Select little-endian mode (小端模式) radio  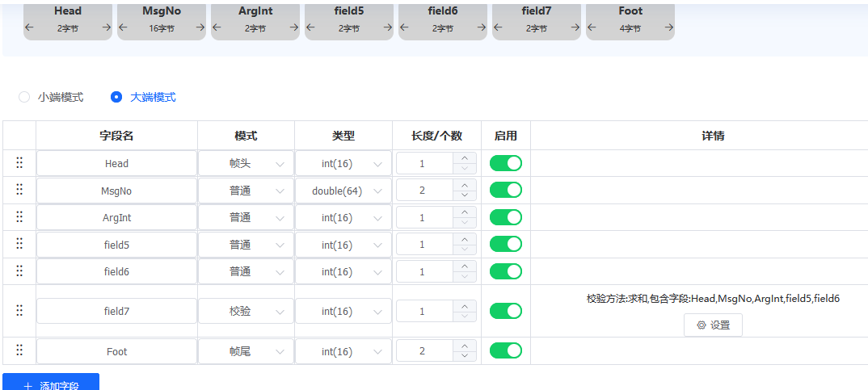coord(25,97)
